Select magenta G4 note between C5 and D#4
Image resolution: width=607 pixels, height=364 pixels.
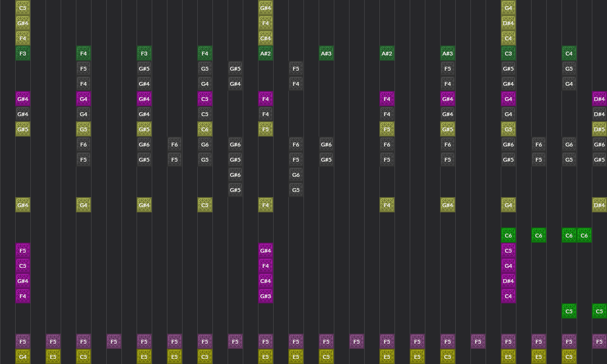coord(508,266)
